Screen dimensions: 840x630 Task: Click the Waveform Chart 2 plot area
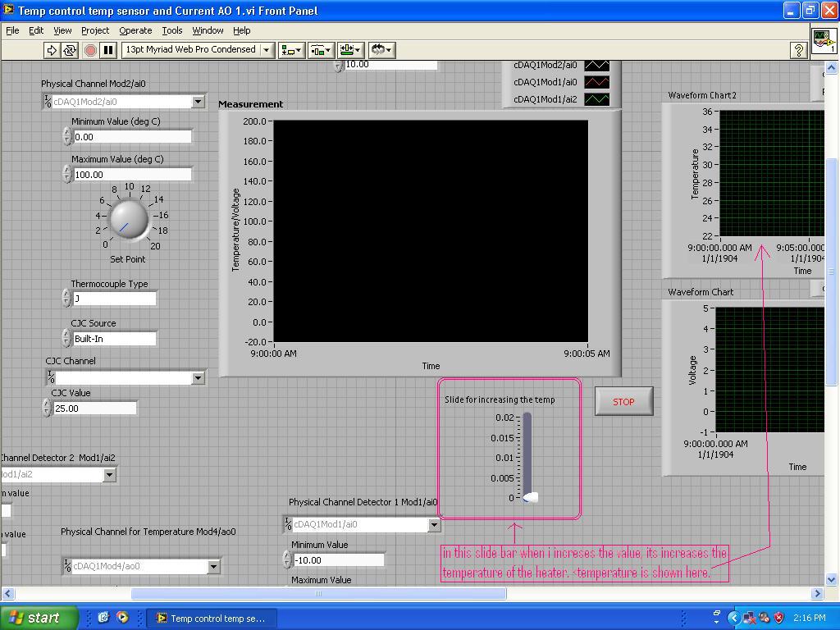[x=772, y=174]
